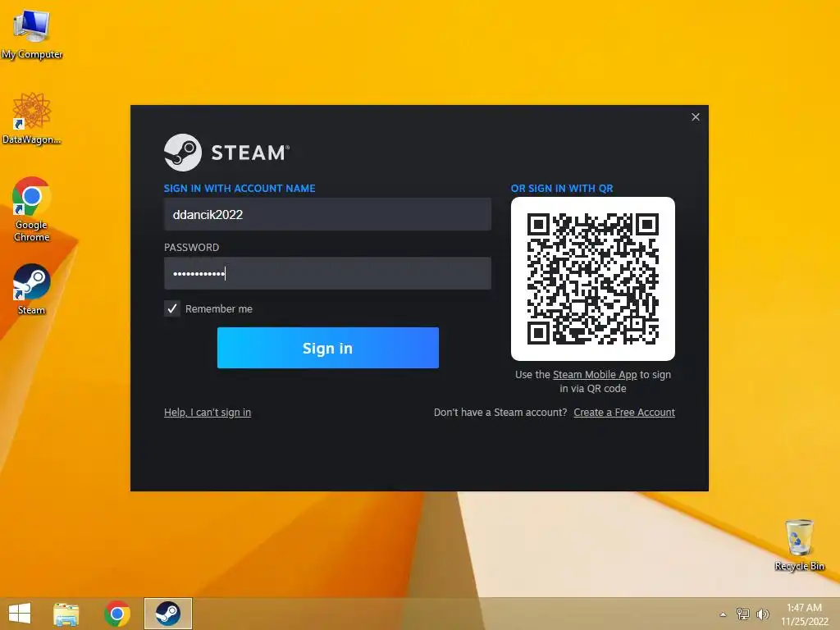
Task: Click the Don't have a Steam account? text
Action: (x=500, y=412)
